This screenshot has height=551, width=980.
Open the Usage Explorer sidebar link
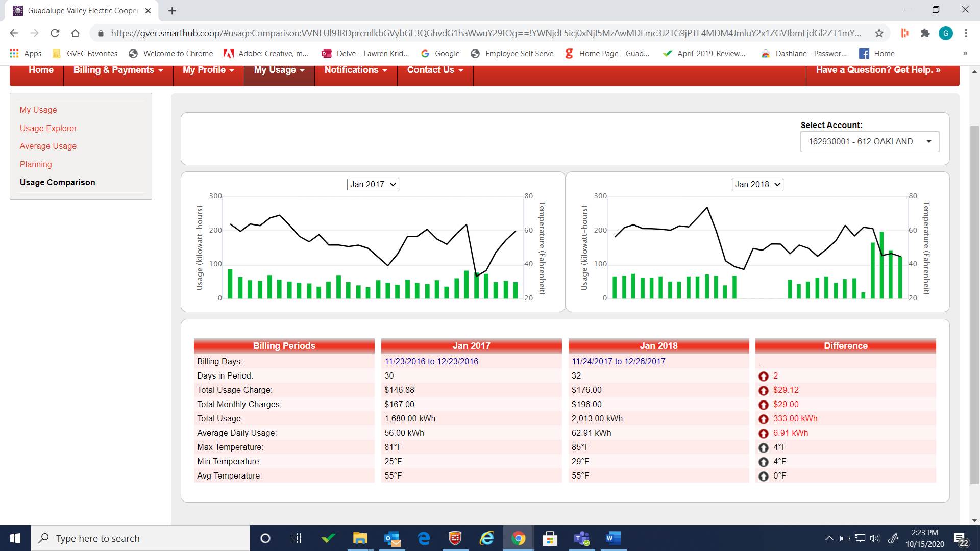click(48, 128)
